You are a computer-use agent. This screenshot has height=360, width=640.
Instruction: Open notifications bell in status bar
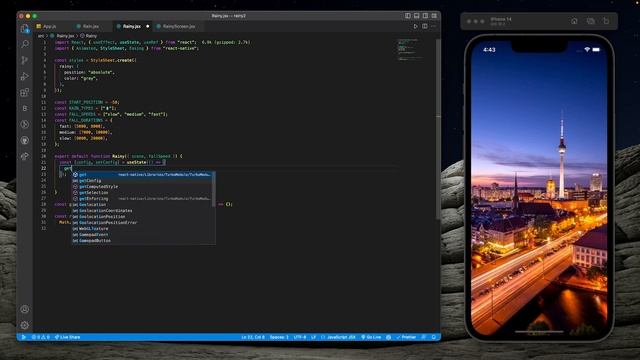tap(433, 337)
